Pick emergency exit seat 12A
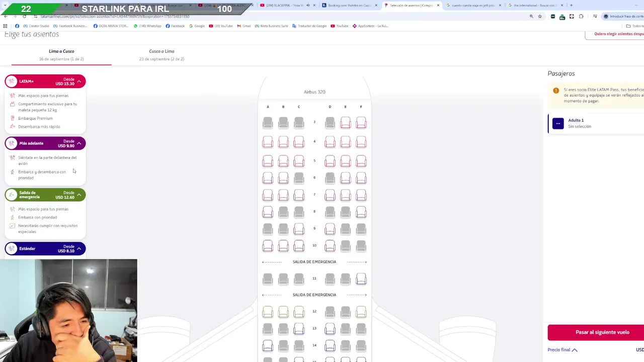Image resolution: width=644 pixels, height=362 pixels. tap(268, 312)
